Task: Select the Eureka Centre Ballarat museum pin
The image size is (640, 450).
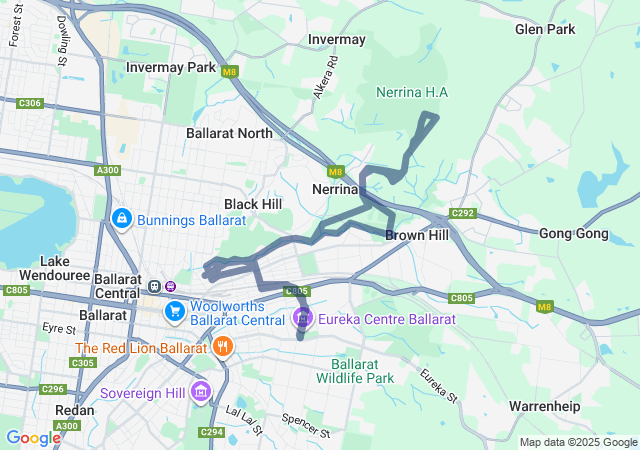Action: point(303,318)
